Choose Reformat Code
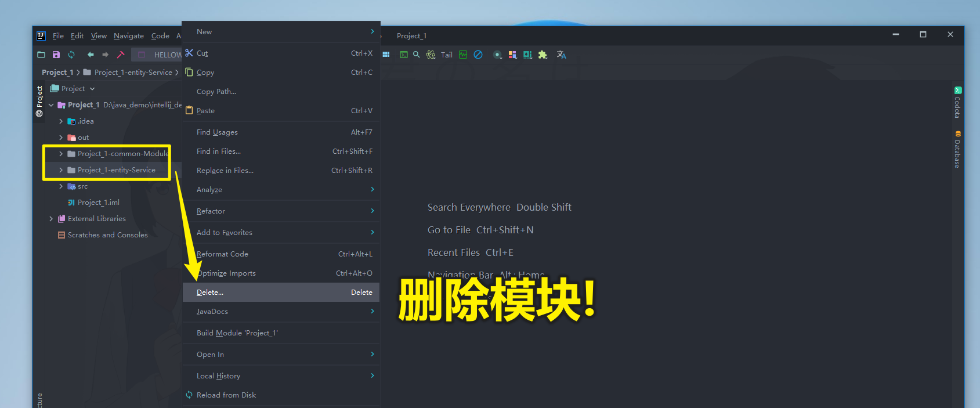This screenshot has width=980, height=408. pyautogui.click(x=281, y=254)
